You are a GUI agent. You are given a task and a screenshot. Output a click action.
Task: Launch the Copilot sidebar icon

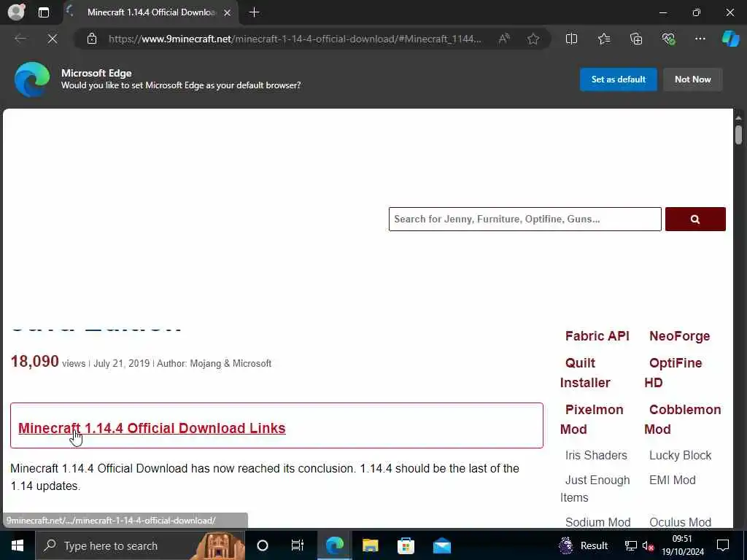point(730,39)
